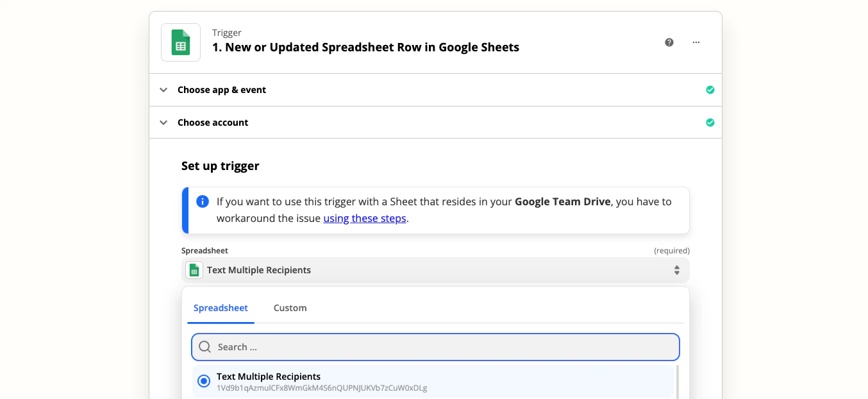Click the blue info icon in the banner
Screen dimensions: 868x399
203,201
